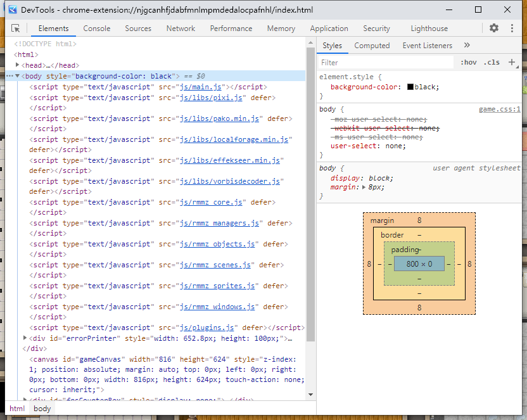
Task: Click the Elements panel scrollbar up arrow
Action: (x=310, y=42)
